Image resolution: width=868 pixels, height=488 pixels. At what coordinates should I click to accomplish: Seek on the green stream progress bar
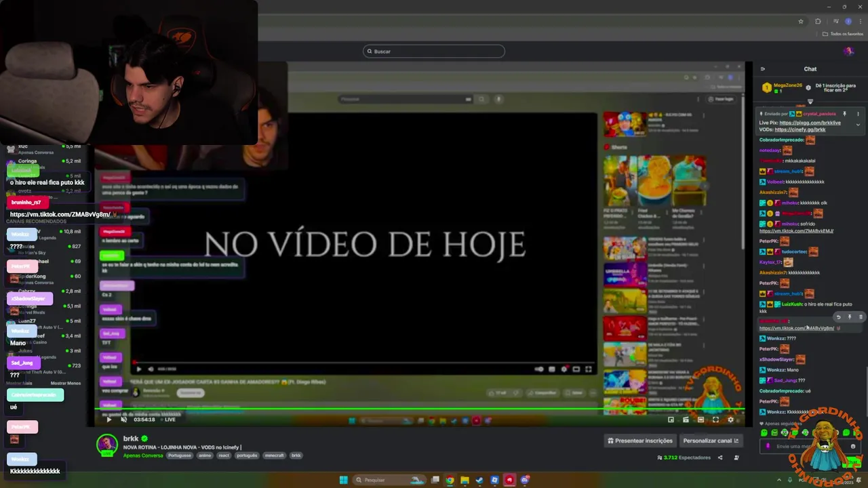coord(419,408)
